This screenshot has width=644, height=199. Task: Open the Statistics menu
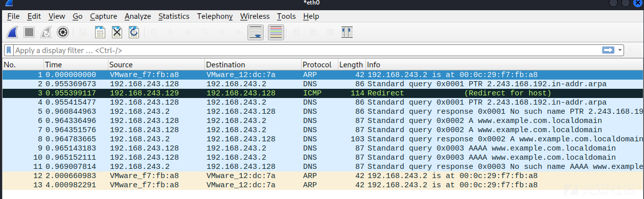174,16
